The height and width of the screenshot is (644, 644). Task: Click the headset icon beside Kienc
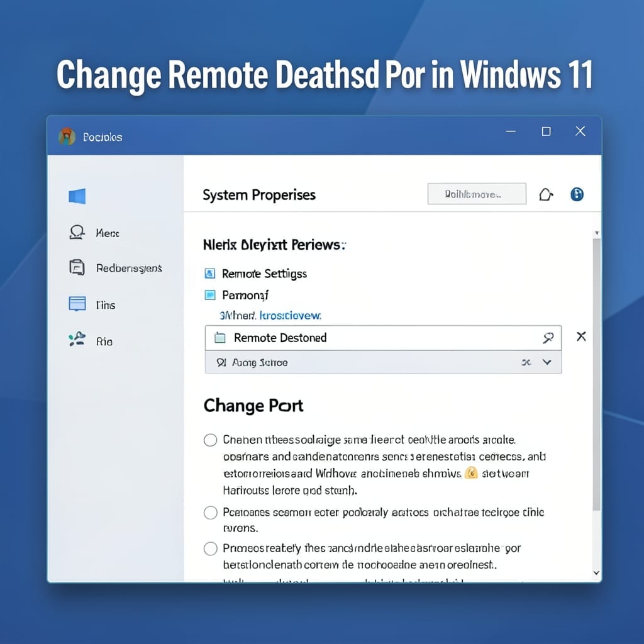tap(77, 233)
